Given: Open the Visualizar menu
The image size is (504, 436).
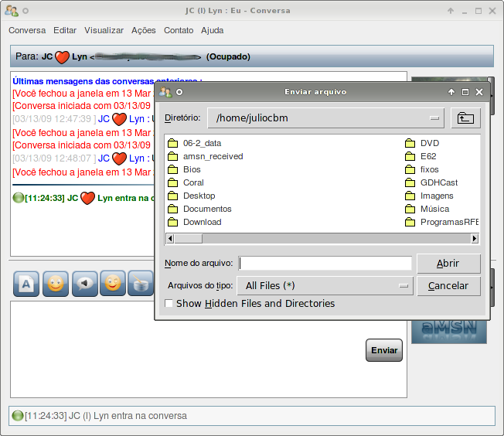Looking at the screenshot, I should point(104,31).
